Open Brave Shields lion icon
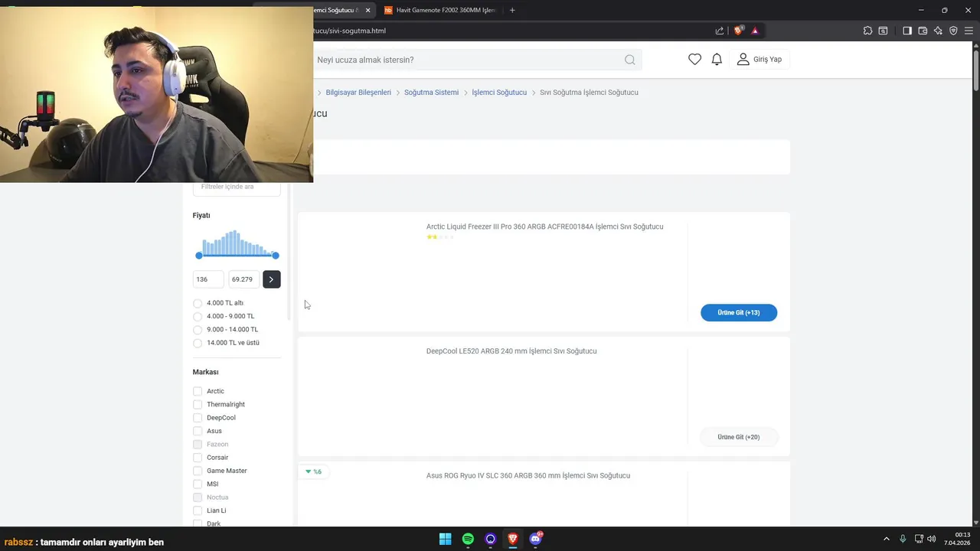This screenshot has width=980, height=551. point(739,31)
